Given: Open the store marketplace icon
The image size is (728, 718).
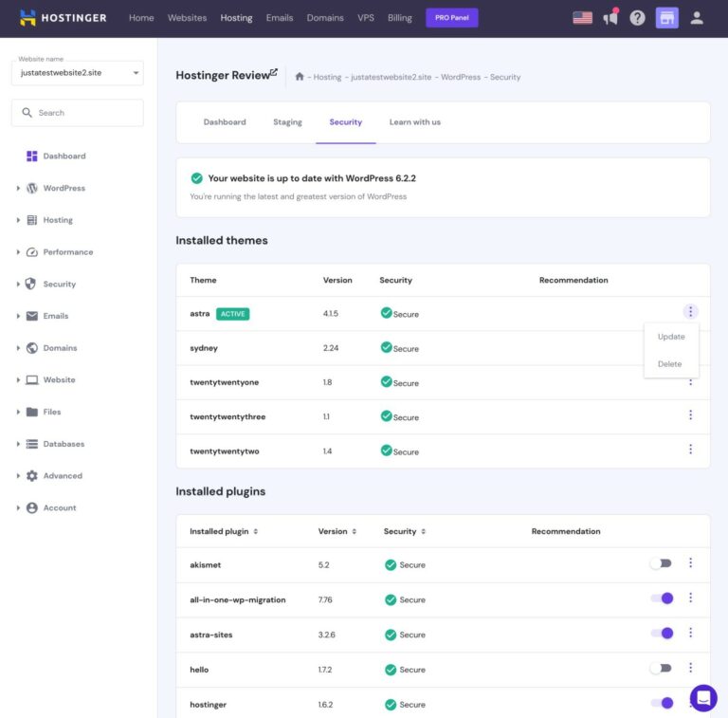Looking at the screenshot, I should (666, 18).
